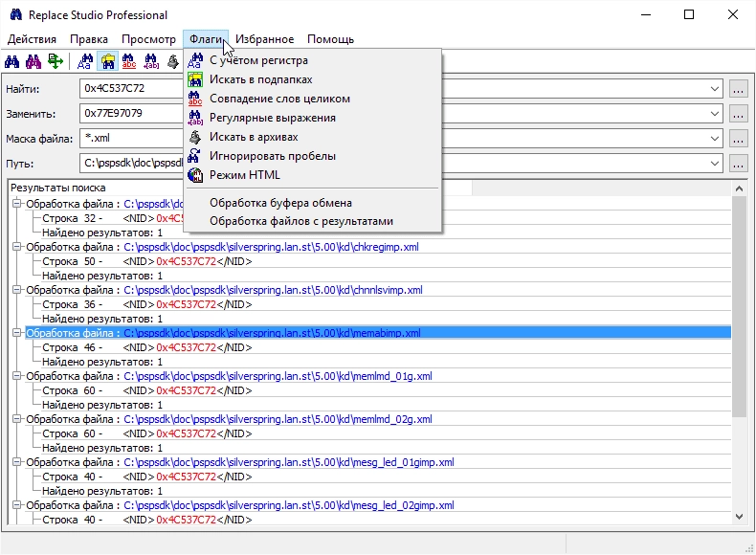This screenshot has height=555, width=756.
Task: Click the icon beside 'Искать в подпапках'
Action: pyautogui.click(x=195, y=79)
